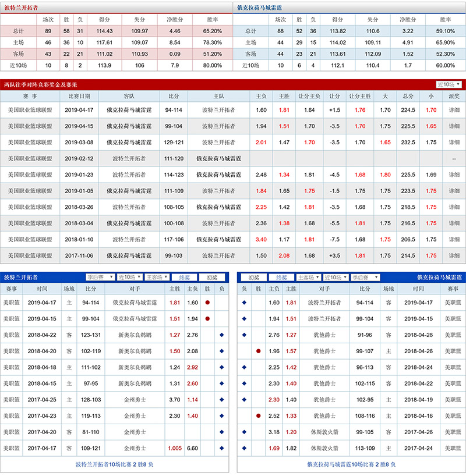View 详细 for the 2019-01-23 matchup
This screenshot has width=466, height=476.
454,175
